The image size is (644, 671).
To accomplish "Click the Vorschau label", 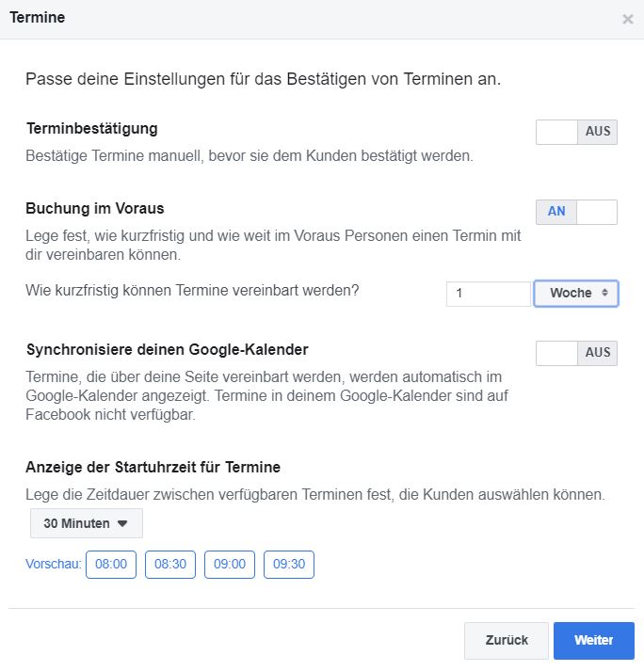I will pos(53,565).
